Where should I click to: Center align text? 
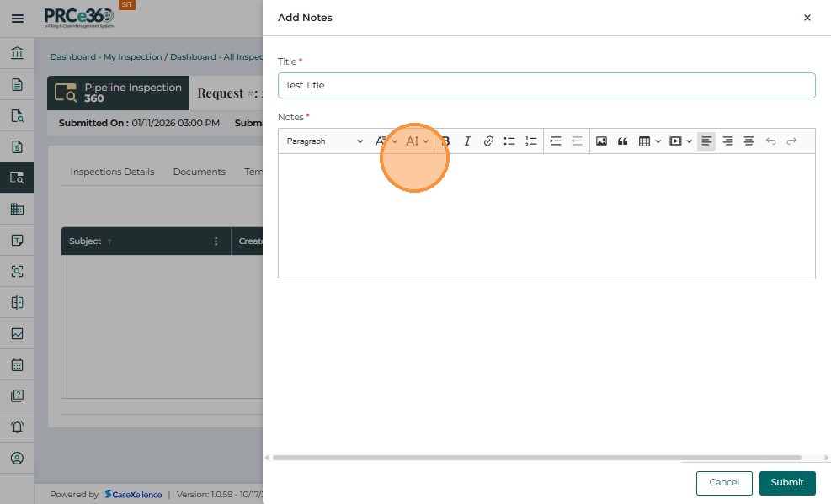click(x=748, y=141)
